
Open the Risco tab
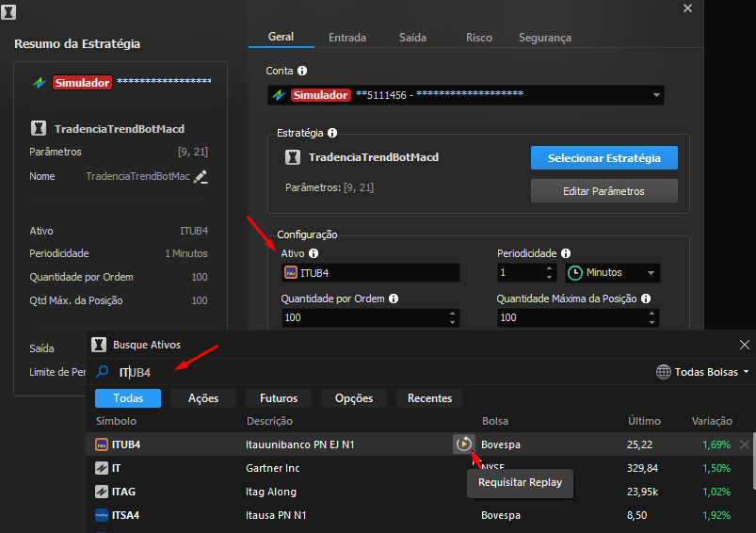point(479,38)
